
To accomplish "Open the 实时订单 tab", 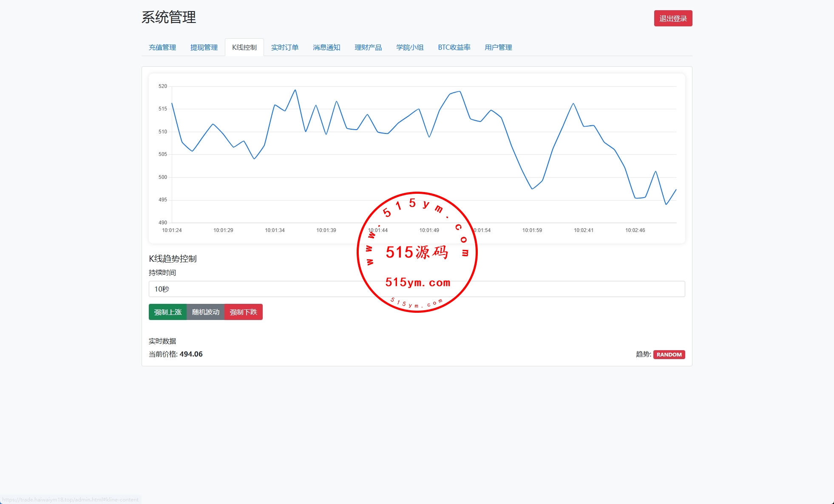I will click(284, 47).
